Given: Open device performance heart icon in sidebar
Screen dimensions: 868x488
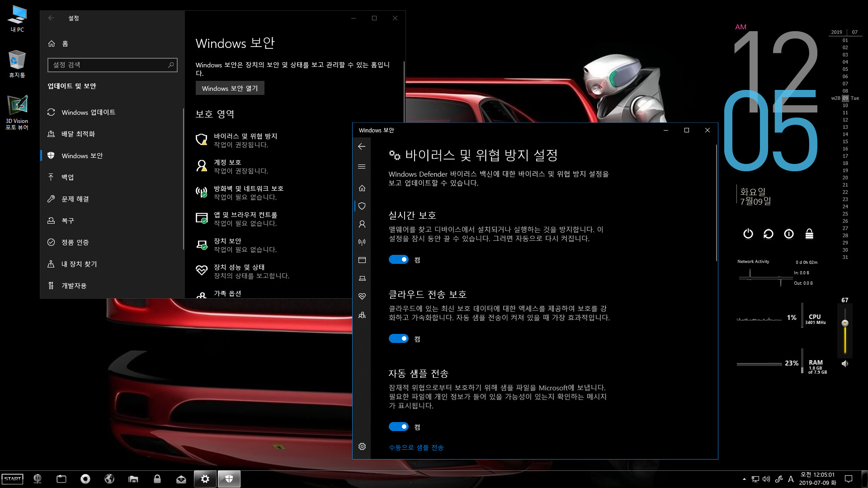Looking at the screenshot, I should click(x=362, y=296).
